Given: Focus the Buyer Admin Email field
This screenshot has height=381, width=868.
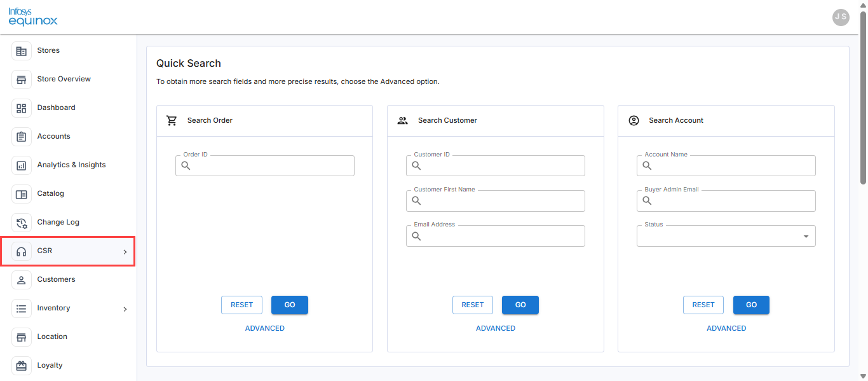Looking at the screenshot, I should (x=726, y=201).
